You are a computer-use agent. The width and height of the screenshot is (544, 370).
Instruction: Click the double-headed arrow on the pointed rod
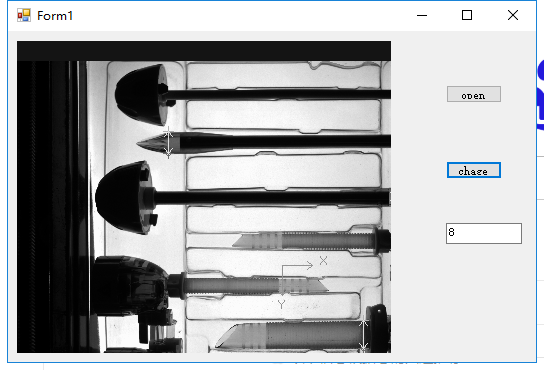click(x=168, y=143)
